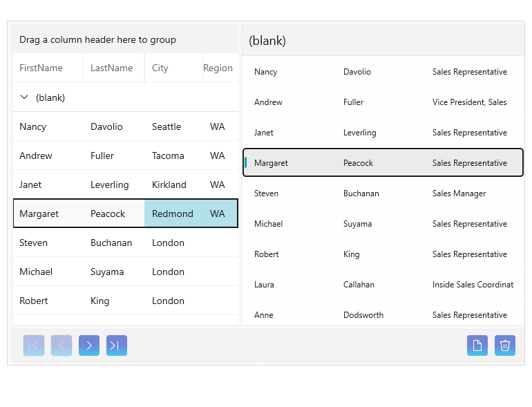532x407 pixels.
Task: Select Andrew Fuller, Vice President, Sales
Action: click(x=383, y=102)
